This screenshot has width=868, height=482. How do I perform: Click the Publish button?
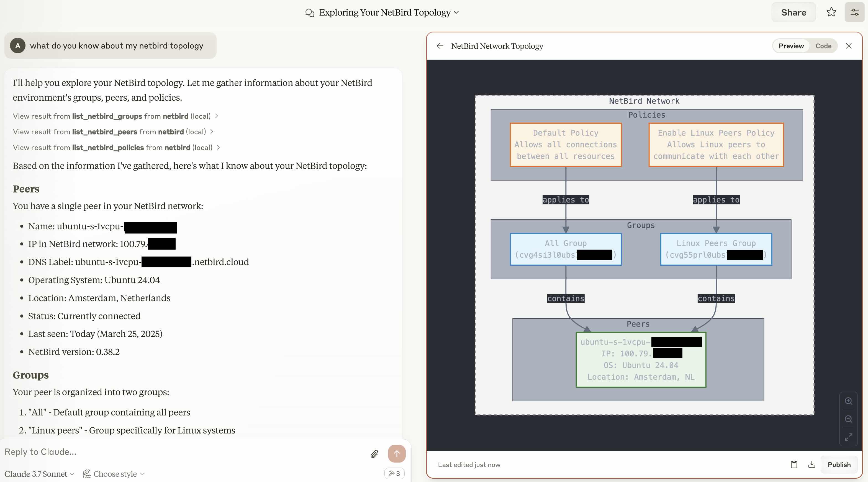[x=839, y=465]
